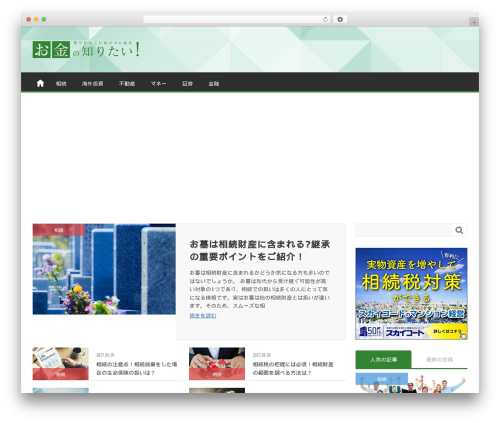
Task: Switch to the 人気の記事 tab
Action: pos(383,360)
